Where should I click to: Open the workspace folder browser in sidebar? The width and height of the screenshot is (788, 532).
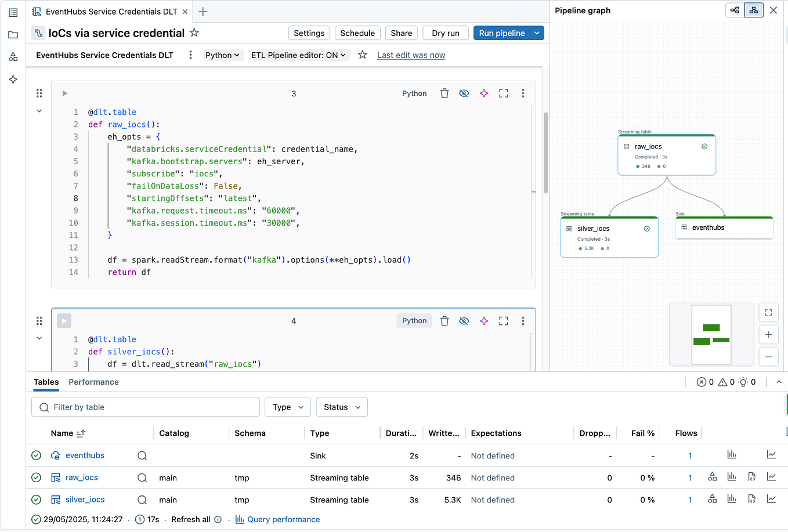click(13, 34)
